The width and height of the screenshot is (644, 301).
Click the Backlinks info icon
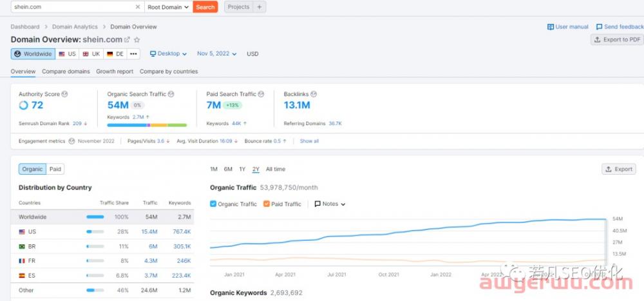[x=314, y=94]
